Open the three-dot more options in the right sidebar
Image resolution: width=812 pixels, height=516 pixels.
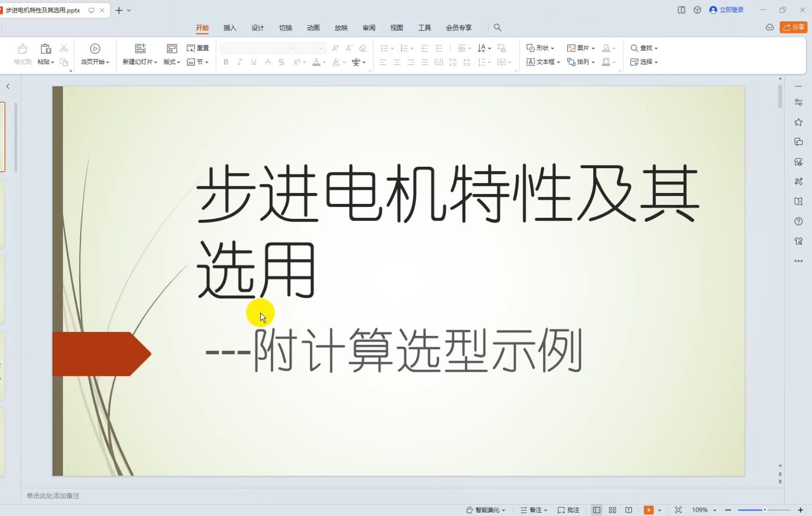(x=798, y=261)
